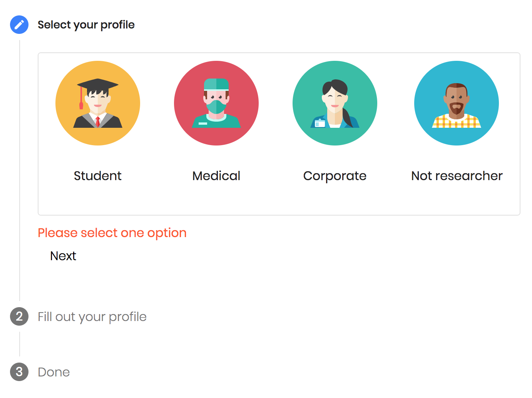Open the Fill out your profile step
This screenshot has width=532, height=398.
pos(92,317)
